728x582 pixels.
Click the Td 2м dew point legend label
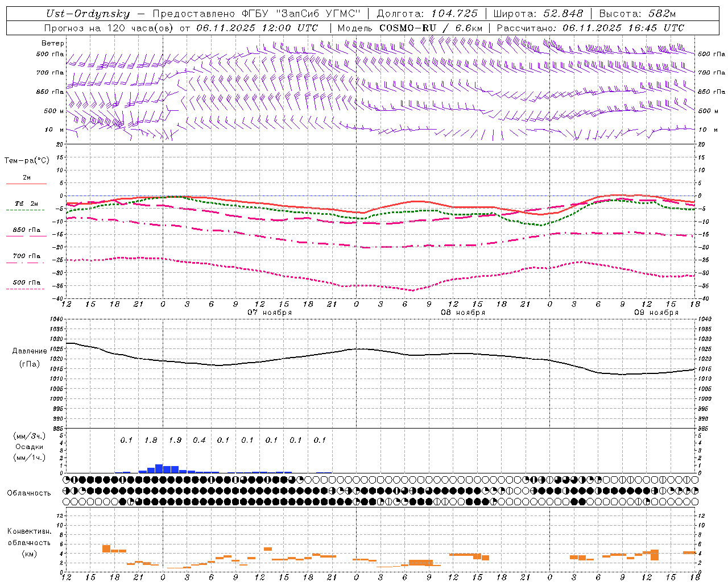pos(26,203)
